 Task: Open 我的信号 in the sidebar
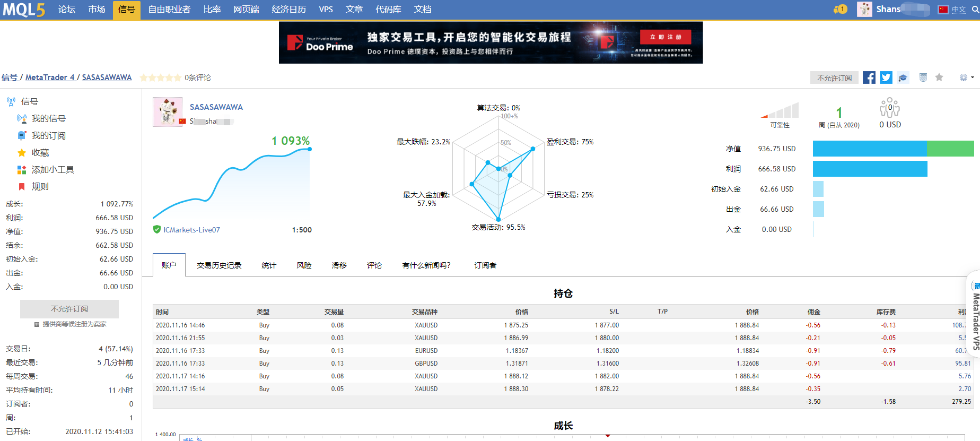click(48, 118)
